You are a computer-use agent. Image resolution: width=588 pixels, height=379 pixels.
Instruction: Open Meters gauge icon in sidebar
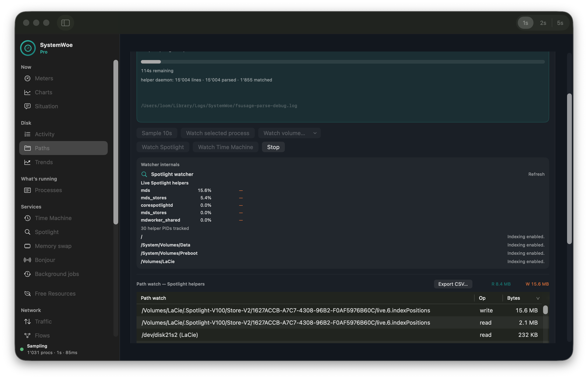coord(27,78)
